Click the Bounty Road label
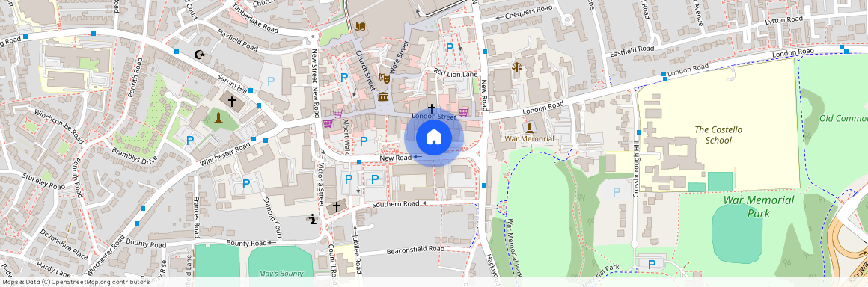This screenshot has height=287, width=868. [x=247, y=243]
